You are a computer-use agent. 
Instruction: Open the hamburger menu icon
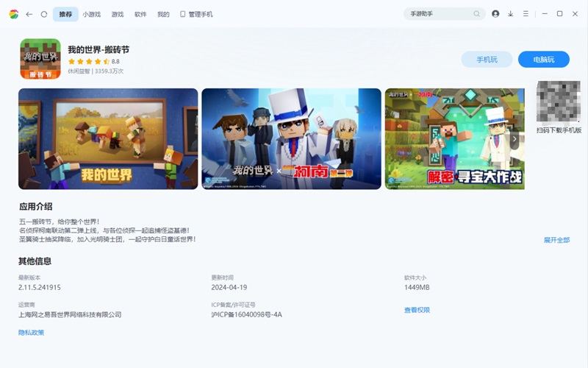point(525,14)
